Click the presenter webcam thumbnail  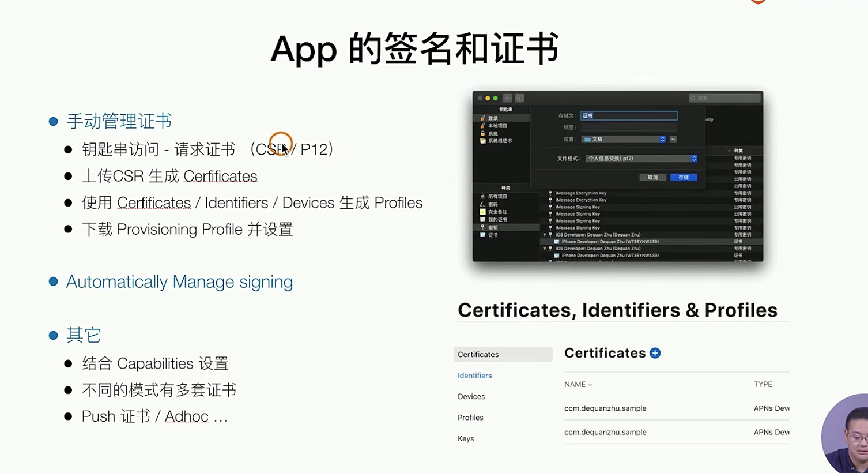845,434
